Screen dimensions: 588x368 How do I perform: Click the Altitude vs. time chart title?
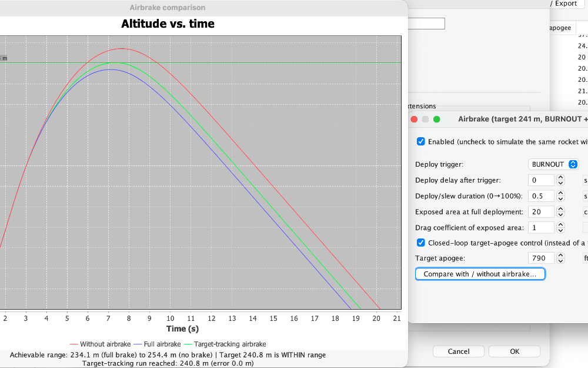coord(168,24)
